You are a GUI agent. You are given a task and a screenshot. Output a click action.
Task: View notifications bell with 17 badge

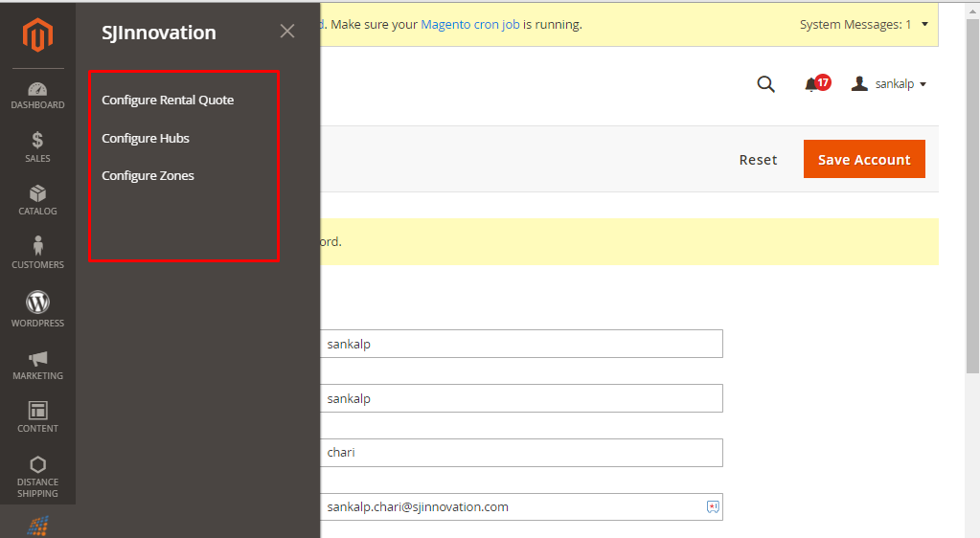tap(817, 83)
